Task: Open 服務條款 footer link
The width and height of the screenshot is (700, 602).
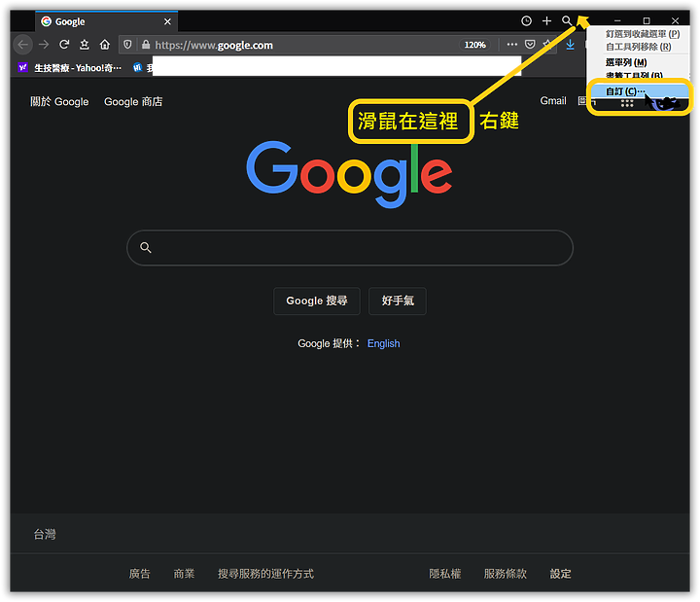Action: click(x=506, y=574)
